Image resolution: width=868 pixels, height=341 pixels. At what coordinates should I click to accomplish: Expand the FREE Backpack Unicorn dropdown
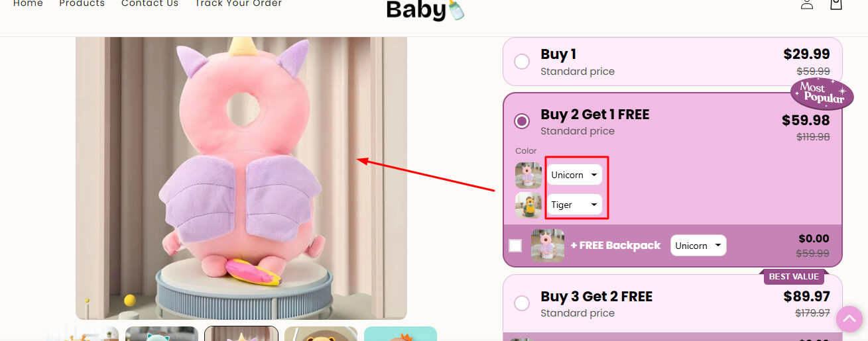pyautogui.click(x=698, y=246)
